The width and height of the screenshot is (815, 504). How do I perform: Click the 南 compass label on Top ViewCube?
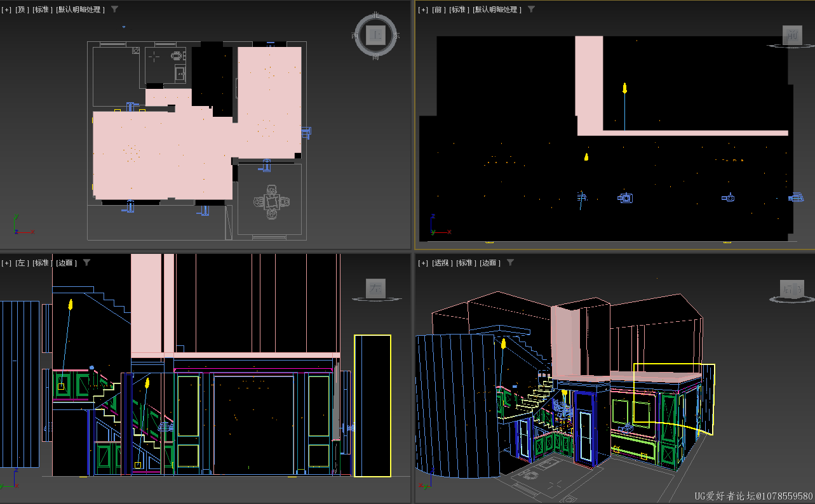[x=375, y=57]
